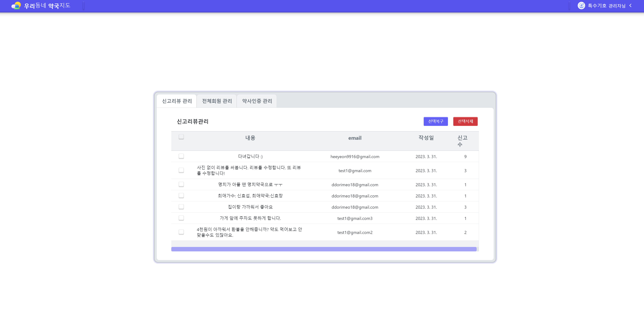Check the 최애가수 신효섭 review checkbox
This screenshot has height=334, width=644.
(x=181, y=195)
